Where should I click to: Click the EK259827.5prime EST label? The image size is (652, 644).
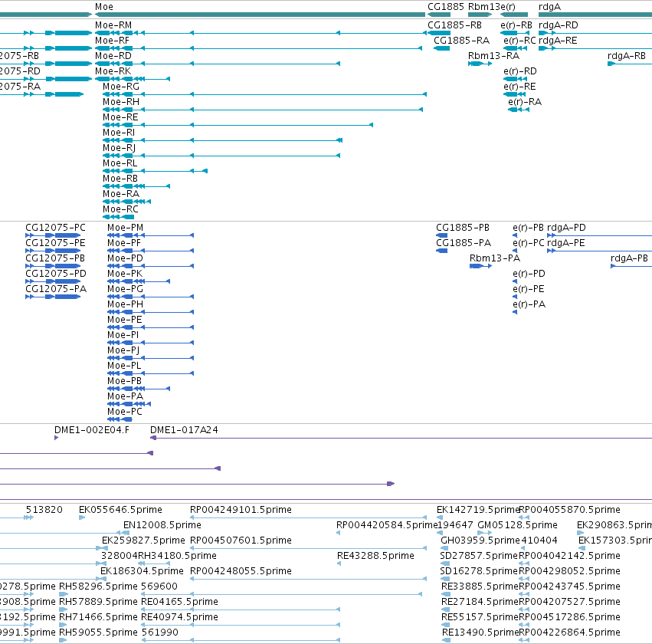(143, 540)
